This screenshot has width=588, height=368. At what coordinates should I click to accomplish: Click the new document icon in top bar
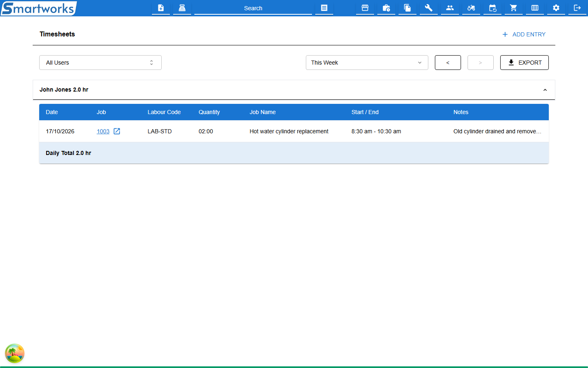[x=161, y=8]
